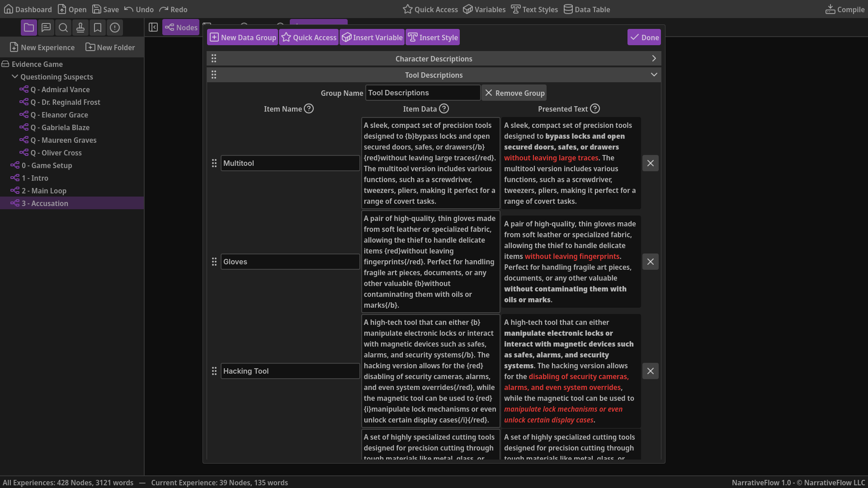The height and width of the screenshot is (488, 868).
Task: Grab the Tool Descriptions group drag handle
Action: point(214,75)
